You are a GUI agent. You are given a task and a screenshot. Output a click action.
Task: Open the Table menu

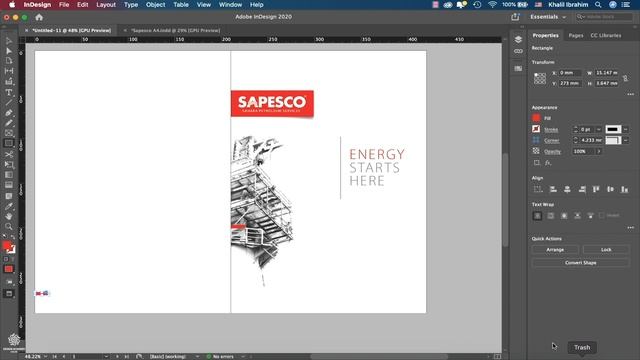(181, 5)
